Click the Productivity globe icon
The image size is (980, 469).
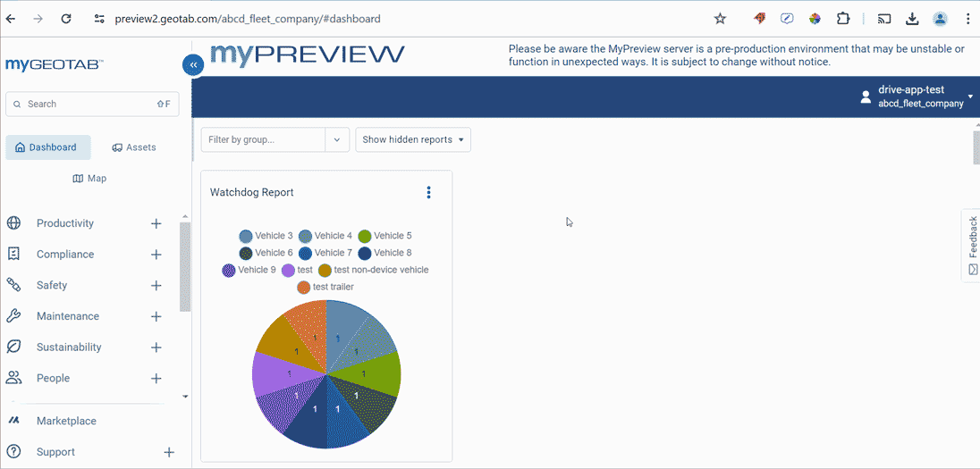pos(13,223)
